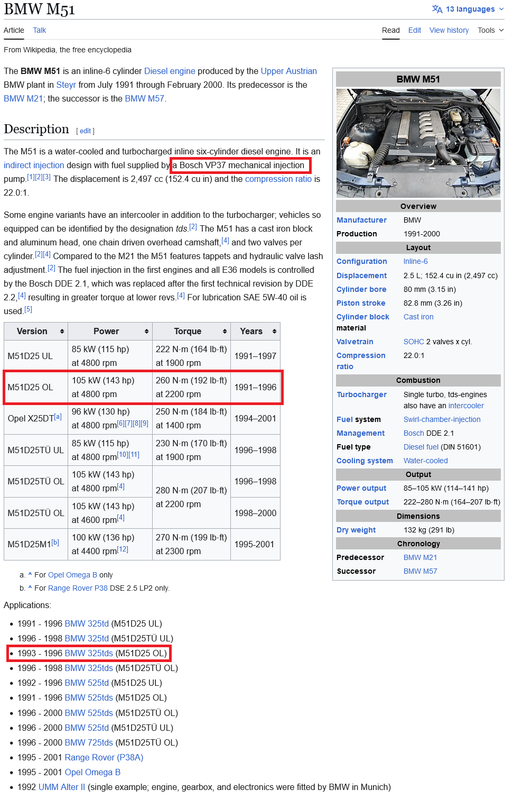Expand the Tools menu
Screen dimensions: 532x799
(491, 30)
